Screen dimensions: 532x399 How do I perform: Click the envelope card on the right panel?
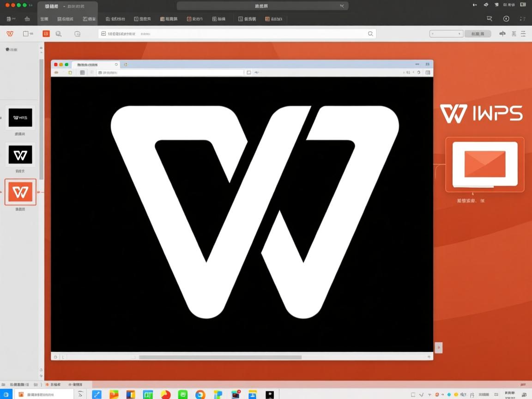(x=484, y=164)
